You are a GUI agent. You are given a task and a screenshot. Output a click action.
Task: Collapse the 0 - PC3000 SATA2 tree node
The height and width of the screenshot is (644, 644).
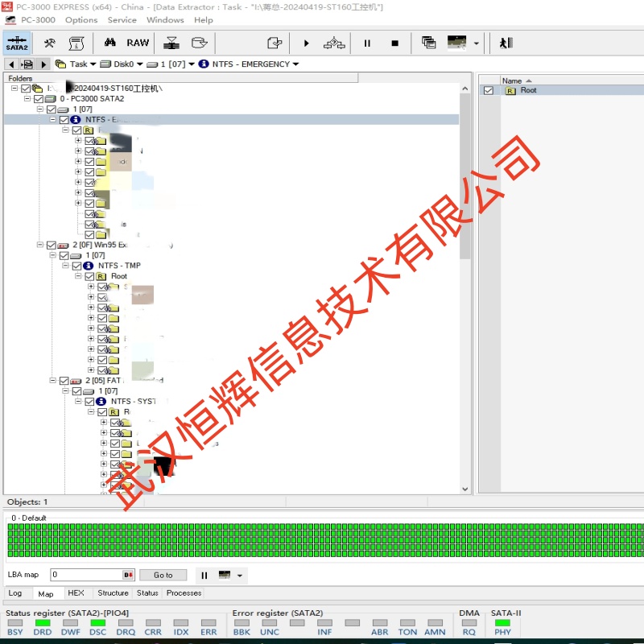[27, 98]
